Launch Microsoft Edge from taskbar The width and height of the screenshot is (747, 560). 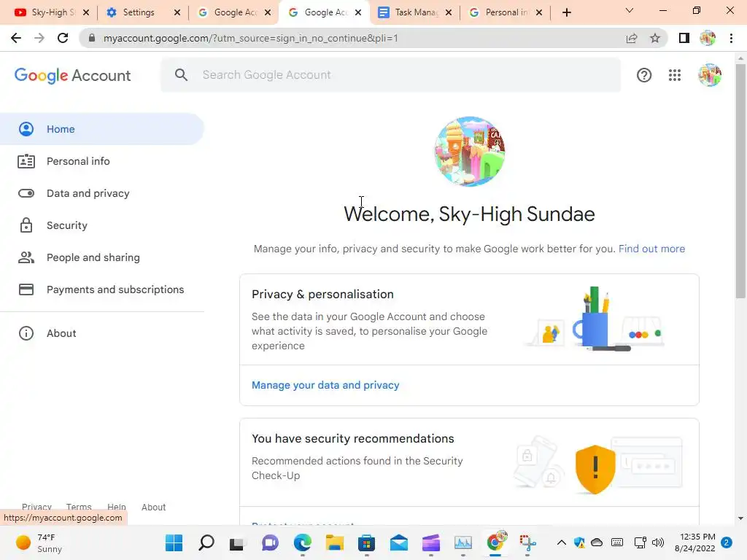(303, 542)
